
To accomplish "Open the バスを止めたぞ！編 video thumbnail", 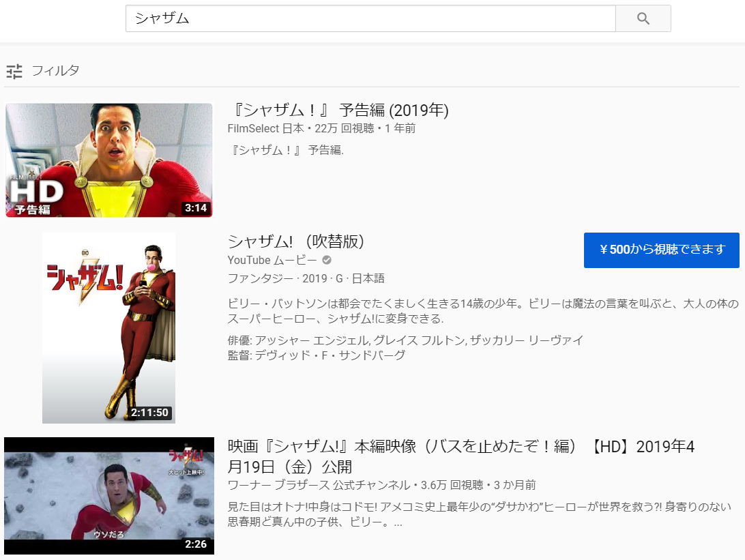I will coord(109,495).
